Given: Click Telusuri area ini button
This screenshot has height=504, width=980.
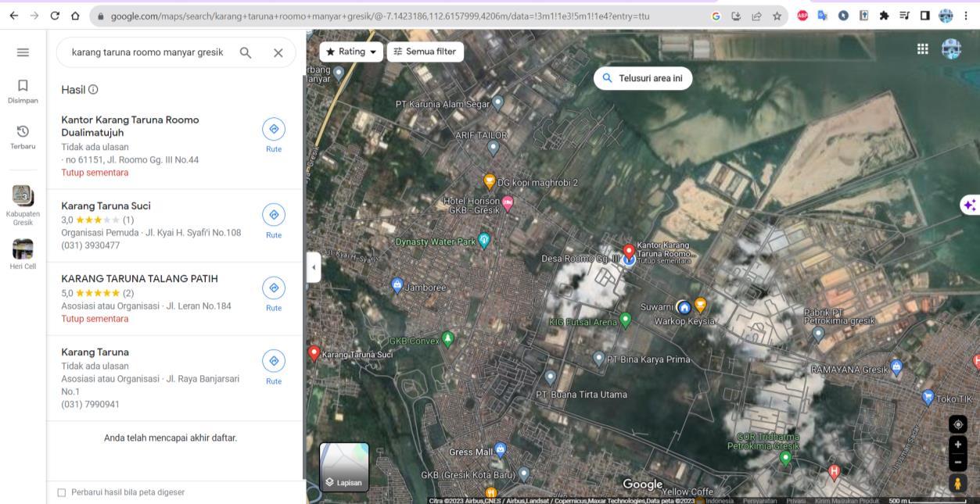Looking at the screenshot, I should click(x=643, y=78).
